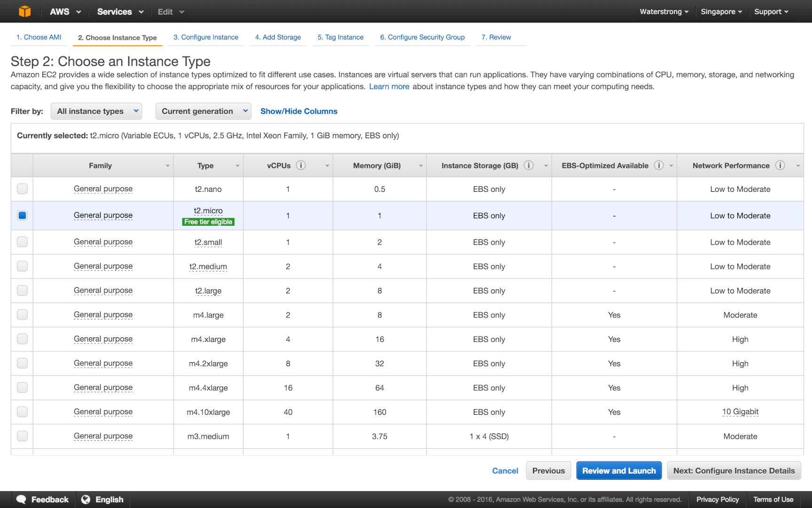Screen dimensions: 812x508
Task: Open Network Performance info icon
Action: (x=780, y=165)
